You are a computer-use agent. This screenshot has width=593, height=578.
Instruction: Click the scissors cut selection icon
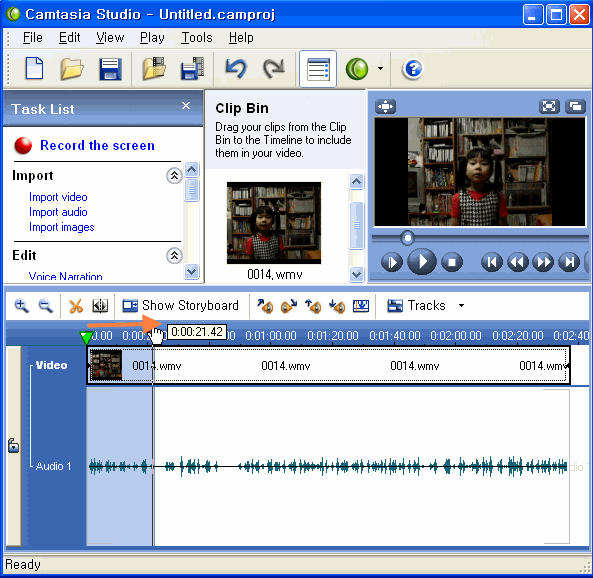click(76, 306)
